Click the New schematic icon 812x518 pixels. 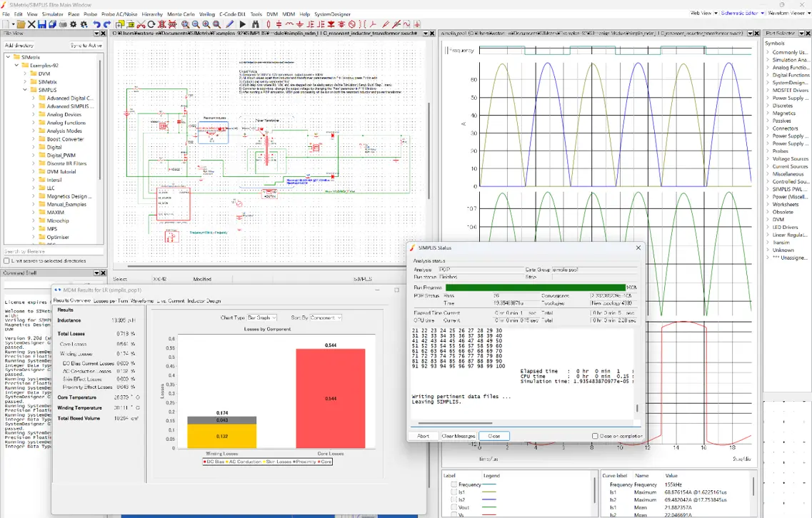tap(5, 24)
